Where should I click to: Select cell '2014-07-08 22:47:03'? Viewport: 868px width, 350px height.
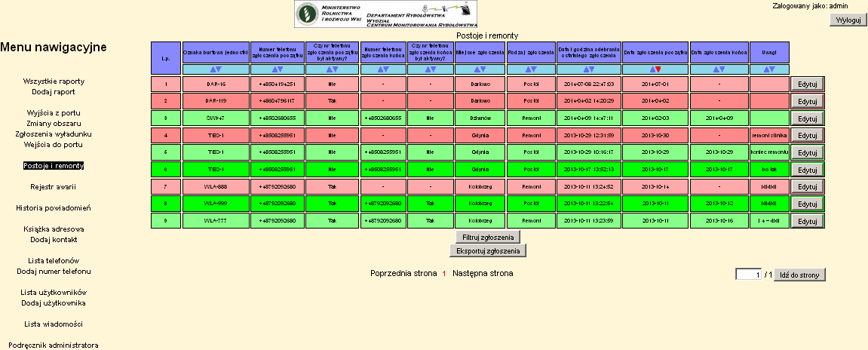pos(589,84)
